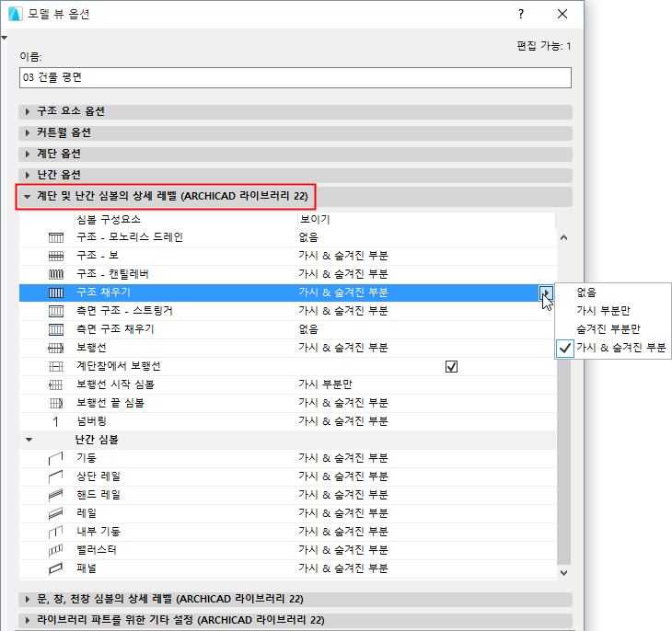672x631 pixels.
Task: Click the 보이기 value of 상단 레일
Action: [x=343, y=476]
